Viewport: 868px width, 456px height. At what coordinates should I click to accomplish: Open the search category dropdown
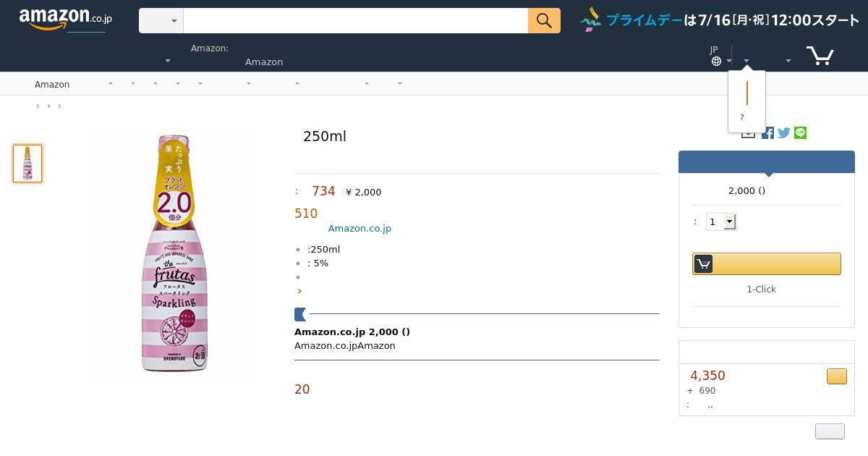click(161, 21)
